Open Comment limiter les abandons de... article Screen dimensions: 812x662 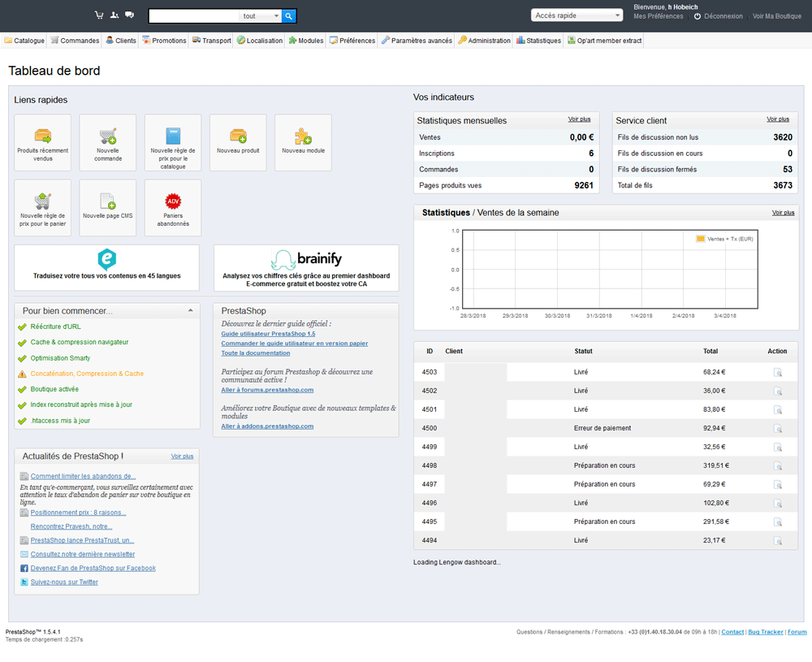point(83,477)
